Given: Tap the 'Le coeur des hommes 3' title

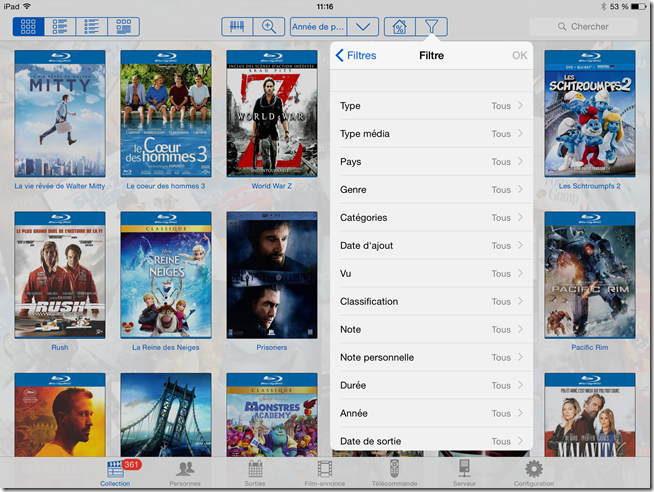Looking at the screenshot, I should [166, 186].
